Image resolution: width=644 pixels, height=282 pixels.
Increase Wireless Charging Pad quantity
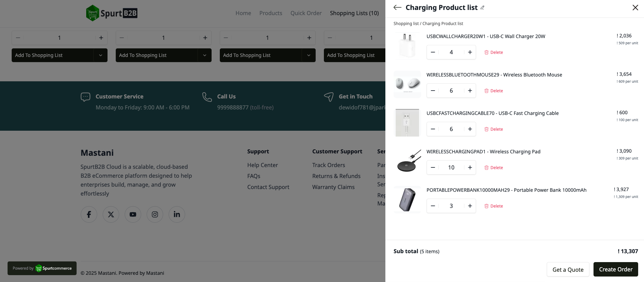[470, 167]
